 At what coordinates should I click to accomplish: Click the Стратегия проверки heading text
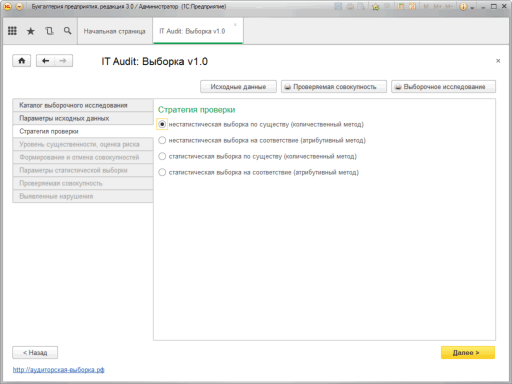tap(197, 110)
